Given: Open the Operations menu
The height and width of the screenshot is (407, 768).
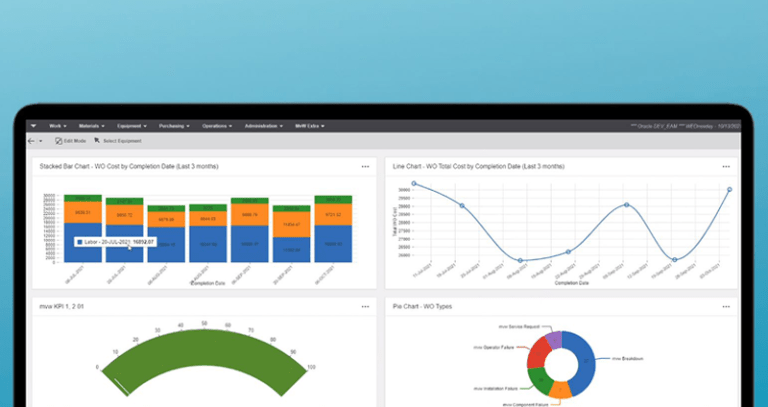Looking at the screenshot, I should pyautogui.click(x=217, y=126).
